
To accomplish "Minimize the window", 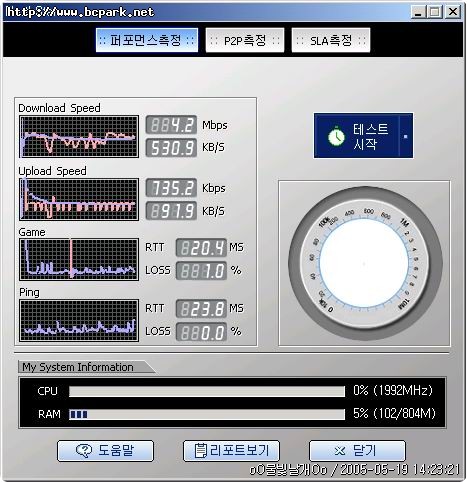I will (418, 12).
